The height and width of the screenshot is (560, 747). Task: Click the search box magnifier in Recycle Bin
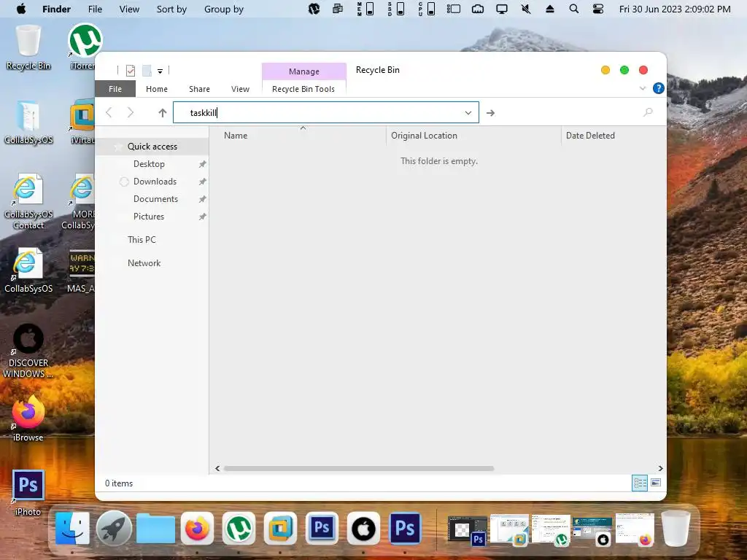[x=648, y=112]
